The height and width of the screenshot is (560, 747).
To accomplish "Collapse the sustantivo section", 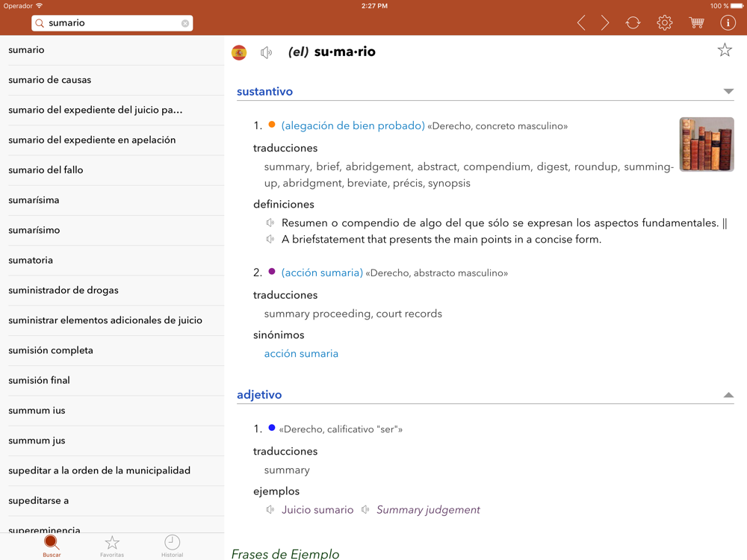I will tap(728, 92).
